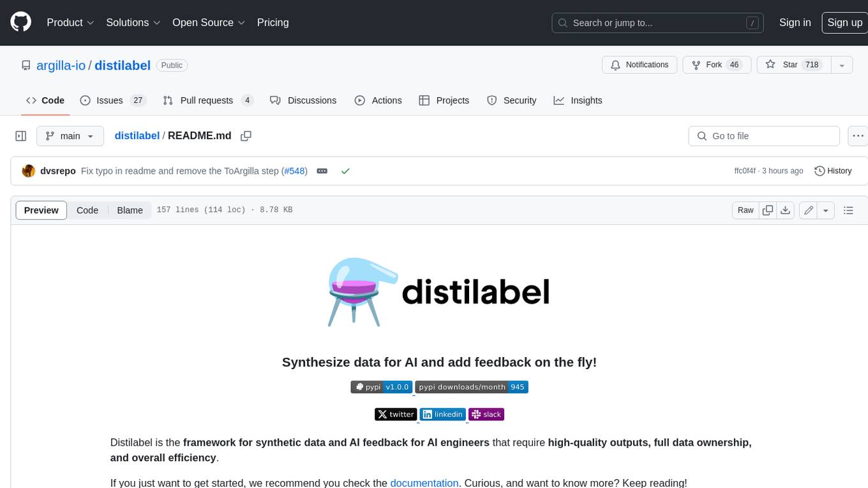The width and height of the screenshot is (868, 488).
Task: Open the documentation link
Action: coord(424,483)
